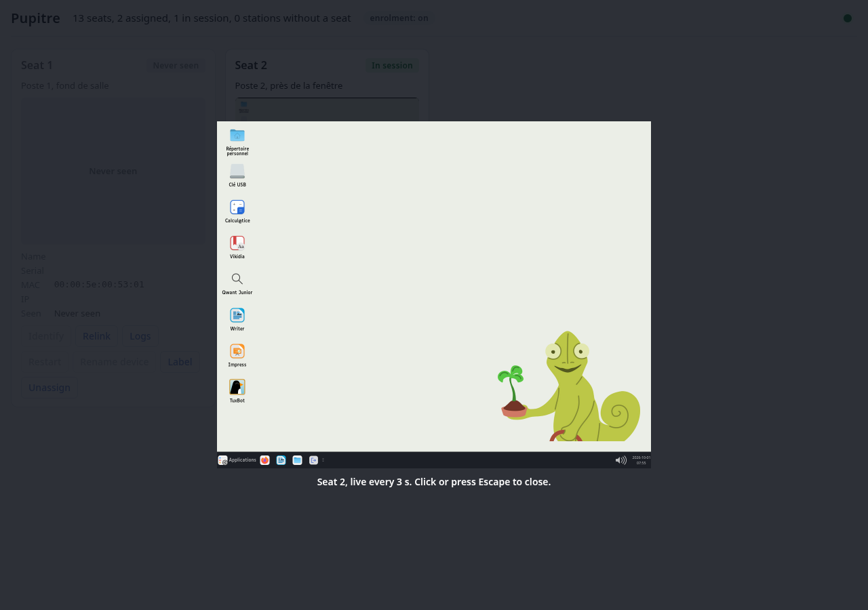This screenshot has width=868, height=610.
Task: Click the Seat 2 screen thumbnail behind the overlay
Action: tap(327, 109)
